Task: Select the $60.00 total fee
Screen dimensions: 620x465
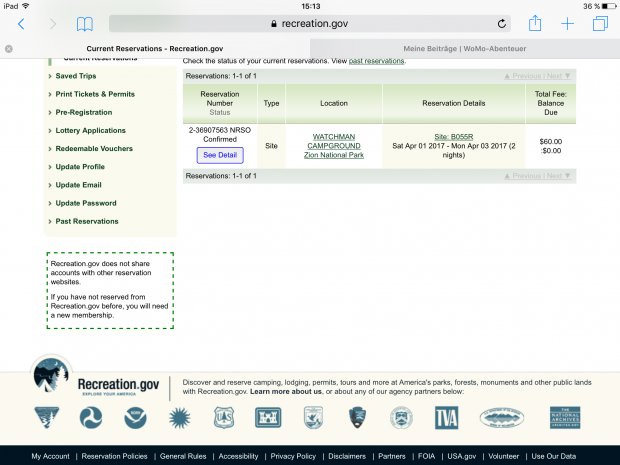Action: coord(550,142)
